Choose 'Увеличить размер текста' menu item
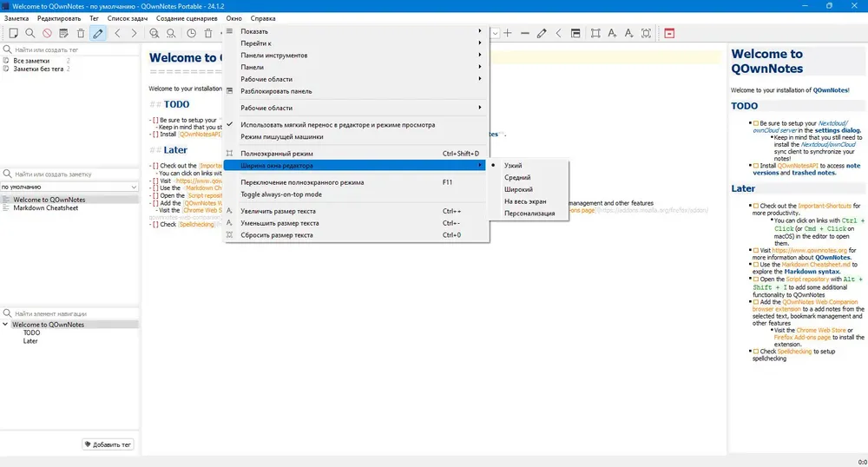 354,211
